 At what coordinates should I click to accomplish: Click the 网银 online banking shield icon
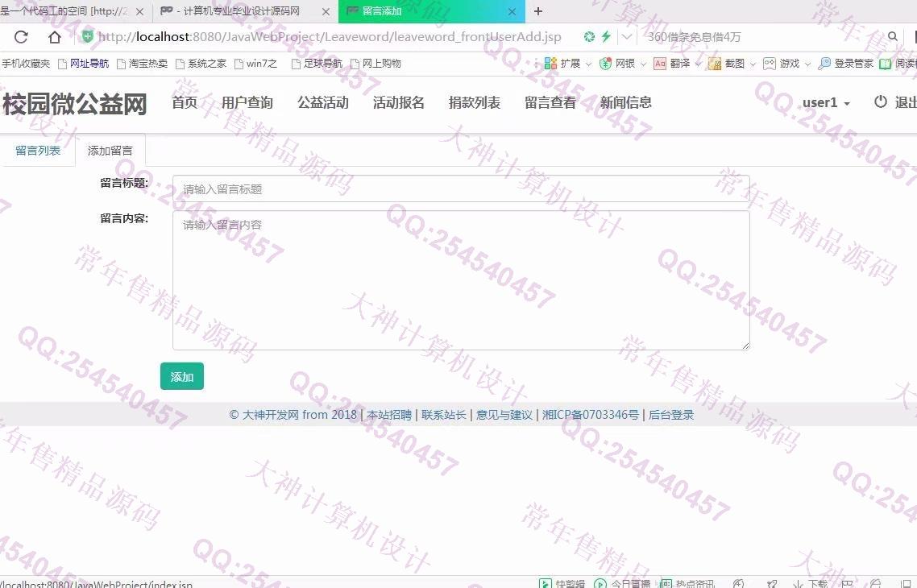point(605,63)
